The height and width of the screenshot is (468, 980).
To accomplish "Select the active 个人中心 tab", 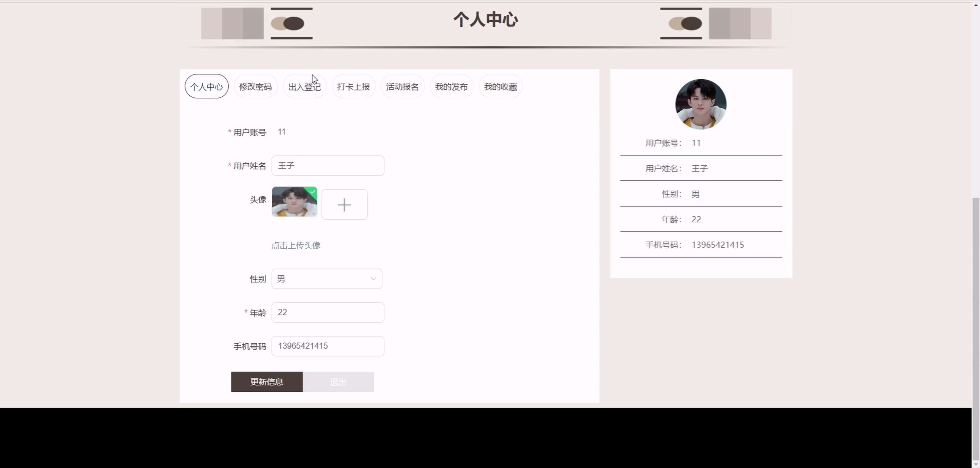I will [207, 87].
